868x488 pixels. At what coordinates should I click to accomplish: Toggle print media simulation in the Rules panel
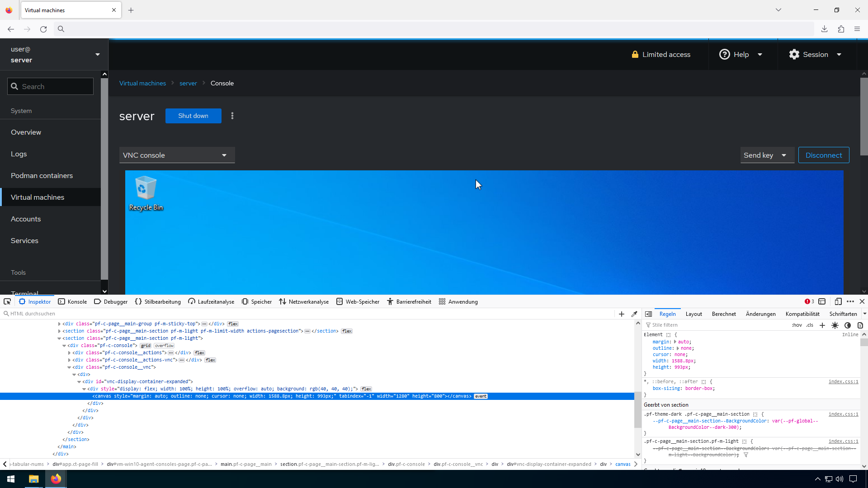click(x=860, y=325)
